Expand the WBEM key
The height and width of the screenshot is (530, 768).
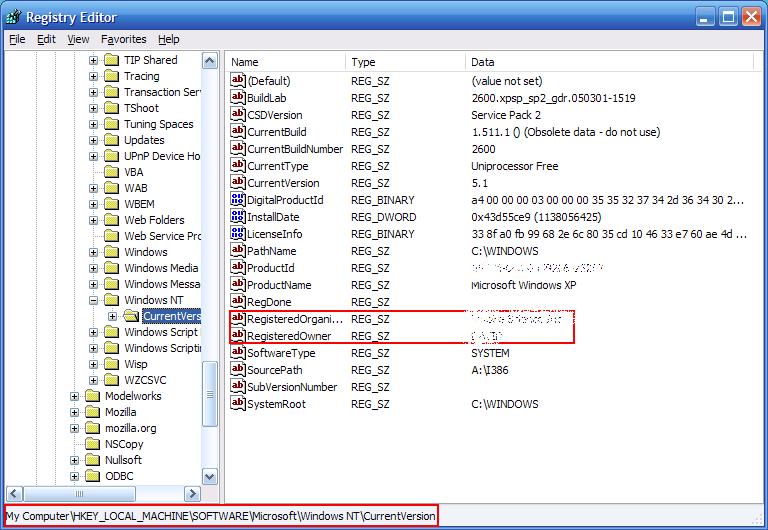[94, 204]
